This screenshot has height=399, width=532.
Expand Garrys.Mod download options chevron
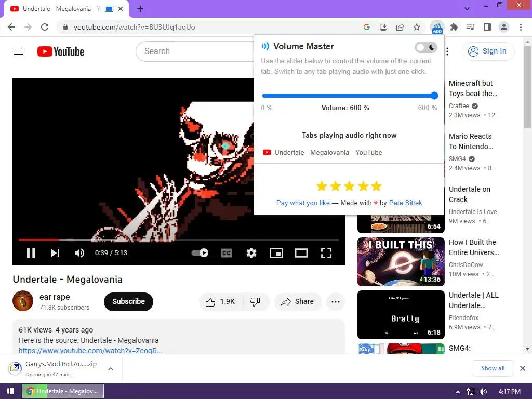point(111,369)
